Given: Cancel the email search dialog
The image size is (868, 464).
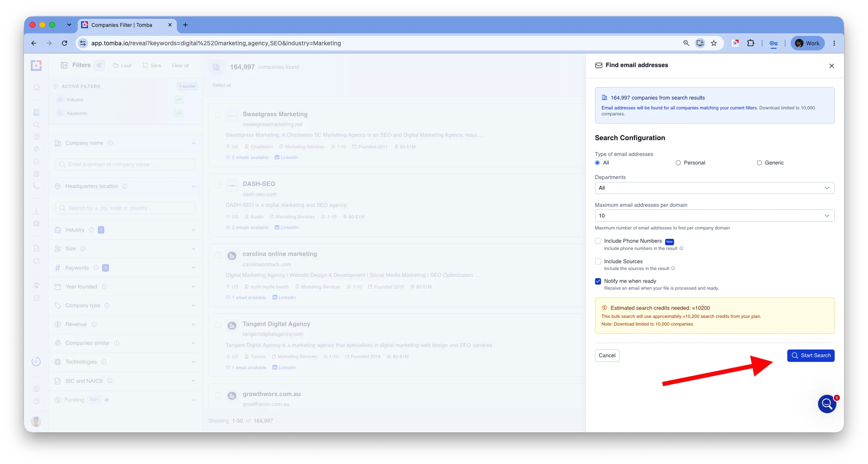Looking at the screenshot, I should pyautogui.click(x=607, y=355).
